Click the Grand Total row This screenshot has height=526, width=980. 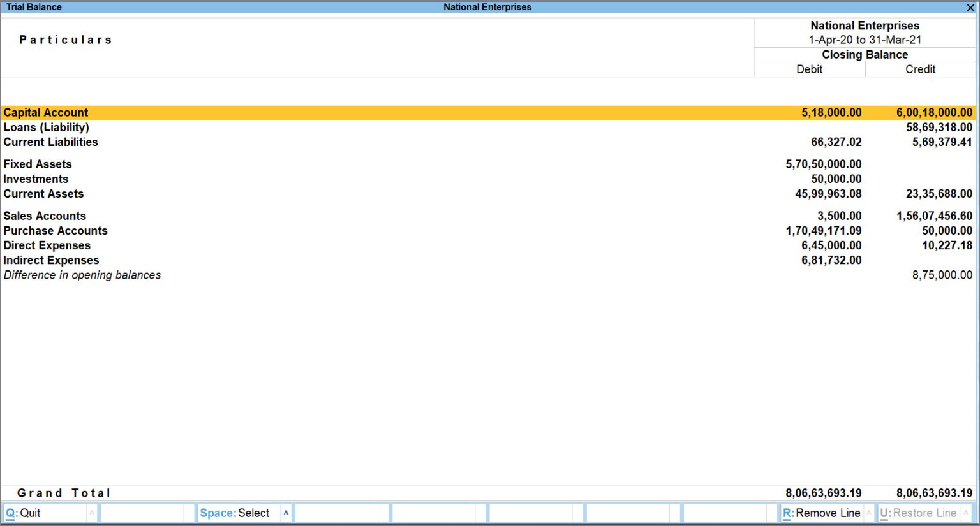click(64, 492)
